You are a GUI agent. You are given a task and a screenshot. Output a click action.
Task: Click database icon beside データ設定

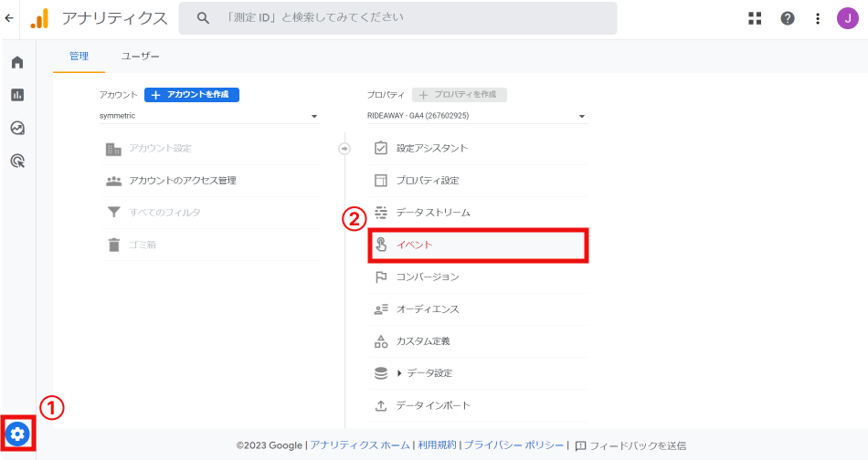coord(381,373)
